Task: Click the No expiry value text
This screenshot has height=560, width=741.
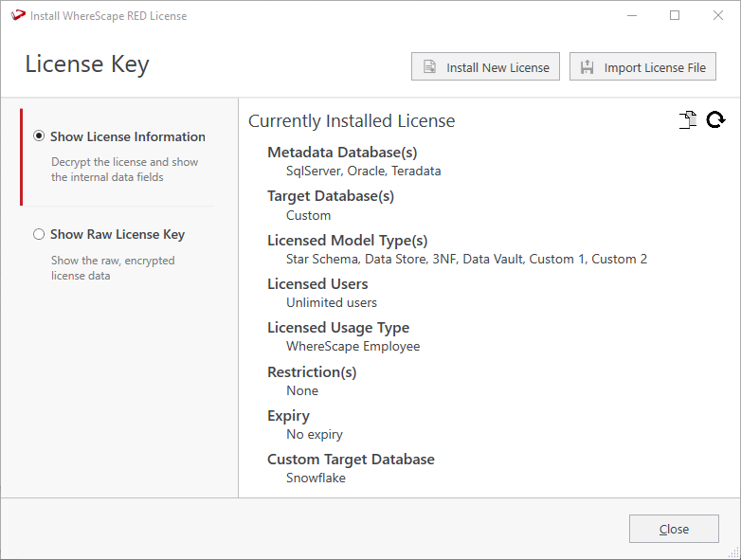Action: click(315, 434)
